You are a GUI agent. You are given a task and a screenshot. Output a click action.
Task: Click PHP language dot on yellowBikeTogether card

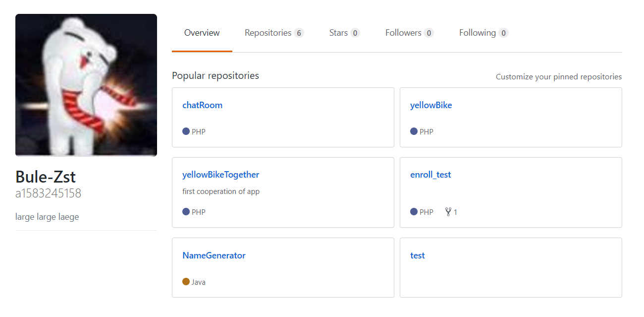[186, 212]
